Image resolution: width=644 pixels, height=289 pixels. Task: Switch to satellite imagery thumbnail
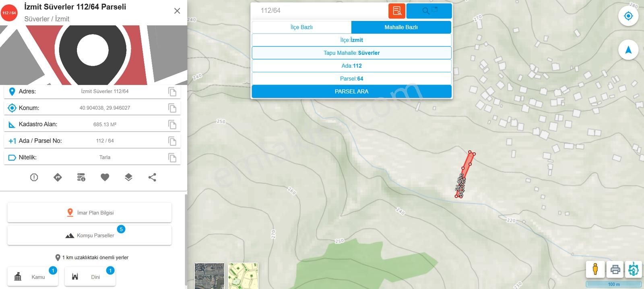pyautogui.click(x=209, y=276)
